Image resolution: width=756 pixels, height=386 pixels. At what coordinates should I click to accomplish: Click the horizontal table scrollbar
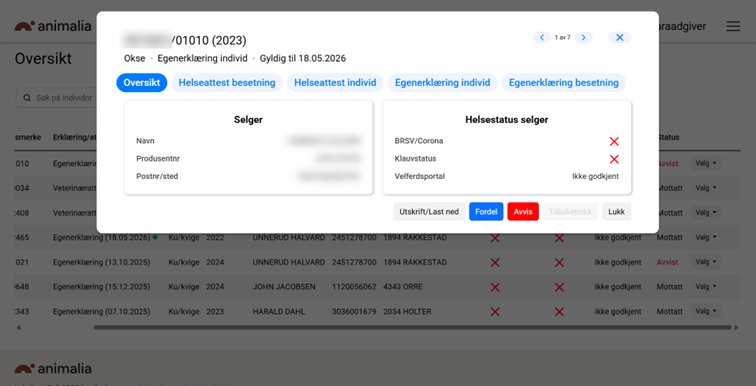tap(412, 327)
